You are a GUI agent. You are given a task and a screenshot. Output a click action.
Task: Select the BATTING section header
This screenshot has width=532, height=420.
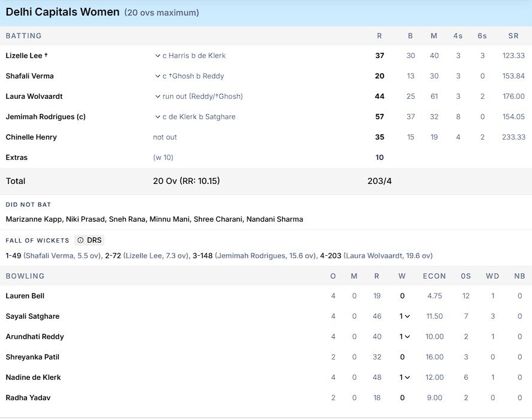click(23, 35)
